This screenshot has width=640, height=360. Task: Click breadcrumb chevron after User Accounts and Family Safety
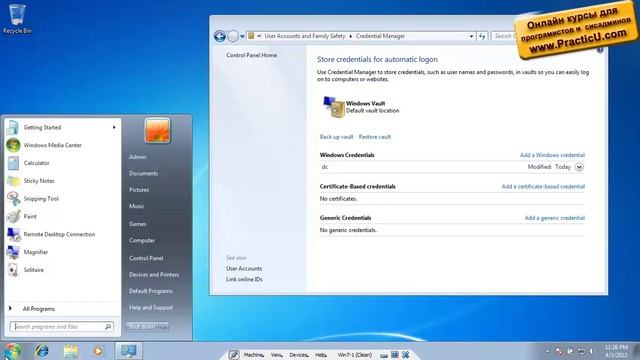pos(350,36)
